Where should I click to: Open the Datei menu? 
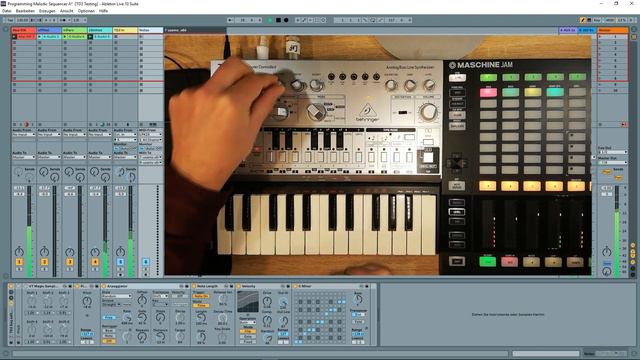click(x=6, y=11)
